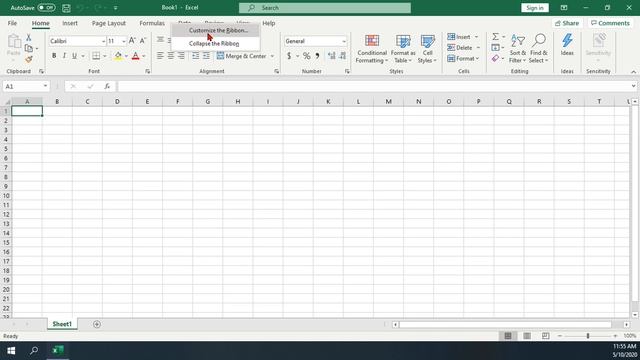Open Find & Select
The width and height of the screenshot is (640, 360).
click(539, 49)
